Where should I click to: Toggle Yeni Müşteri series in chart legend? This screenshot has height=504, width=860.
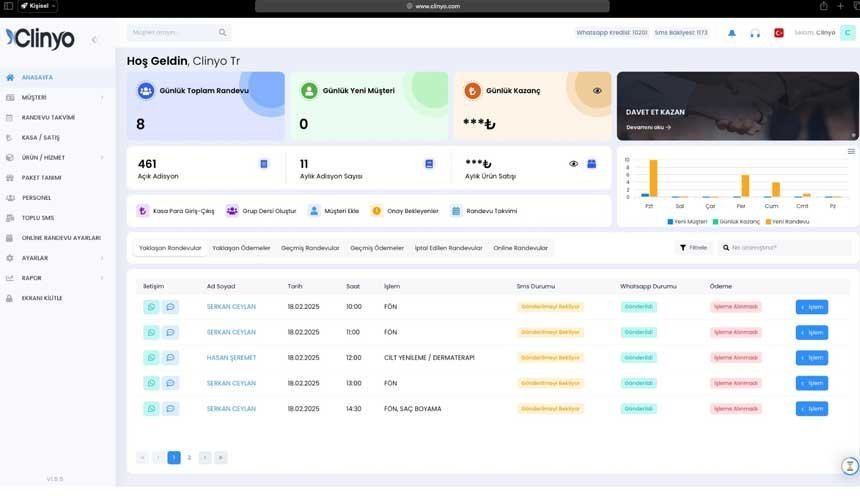(687, 222)
